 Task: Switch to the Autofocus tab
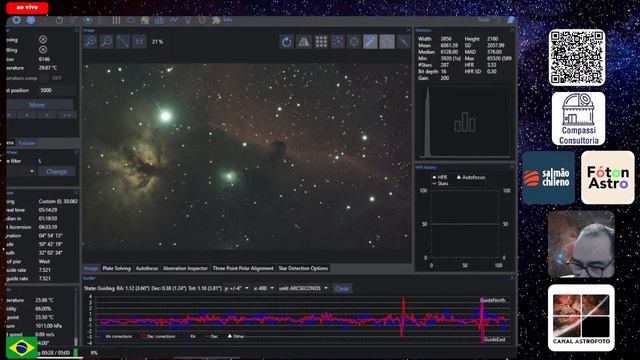point(147,268)
